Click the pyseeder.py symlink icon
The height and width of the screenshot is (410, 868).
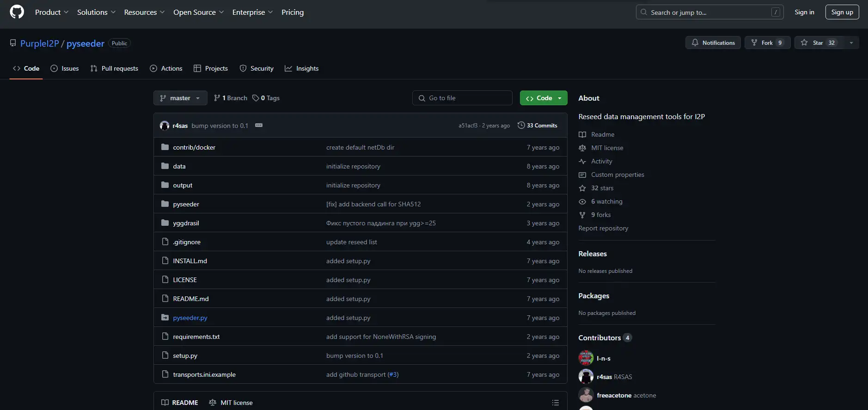[165, 318]
